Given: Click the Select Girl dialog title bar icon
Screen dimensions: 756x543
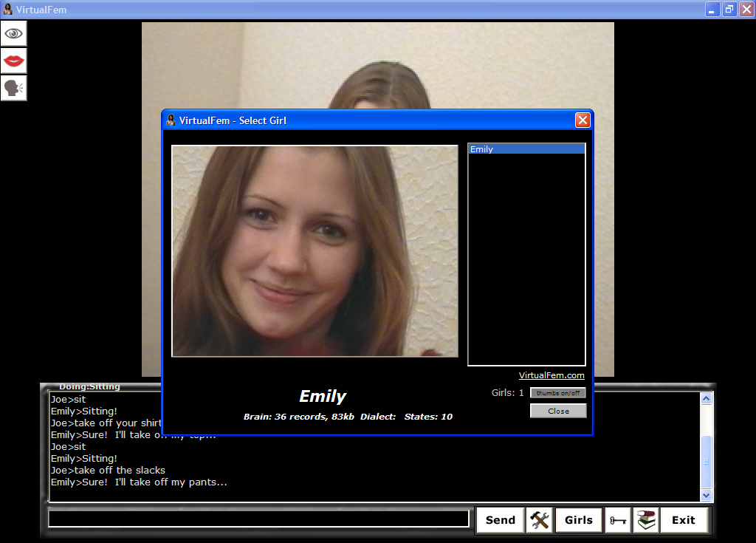Looking at the screenshot, I should point(171,120).
